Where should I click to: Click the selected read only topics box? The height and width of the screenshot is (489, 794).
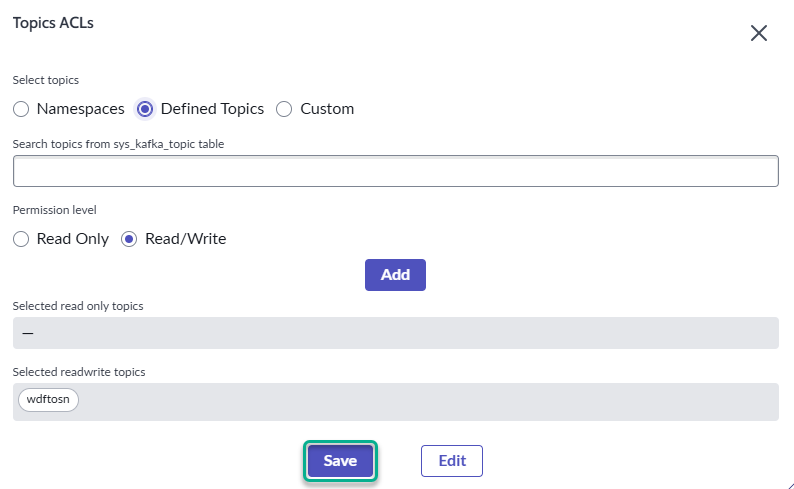coord(395,333)
